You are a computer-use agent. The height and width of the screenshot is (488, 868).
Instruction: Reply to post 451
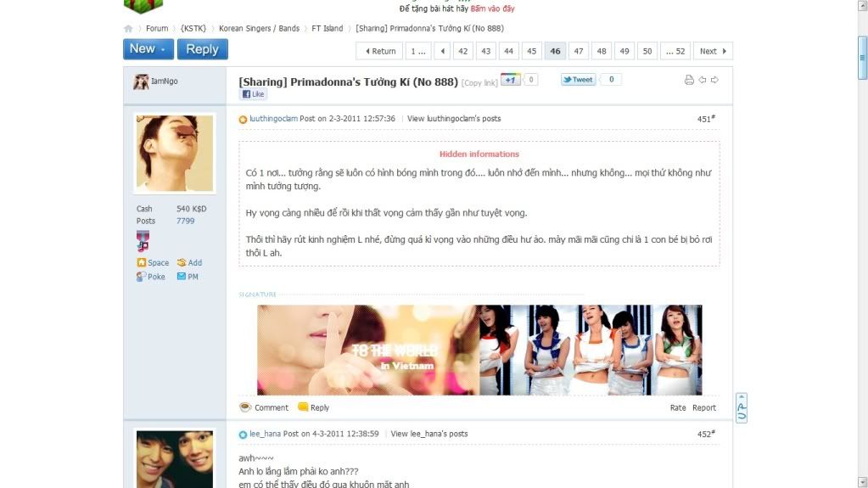(x=313, y=407)
